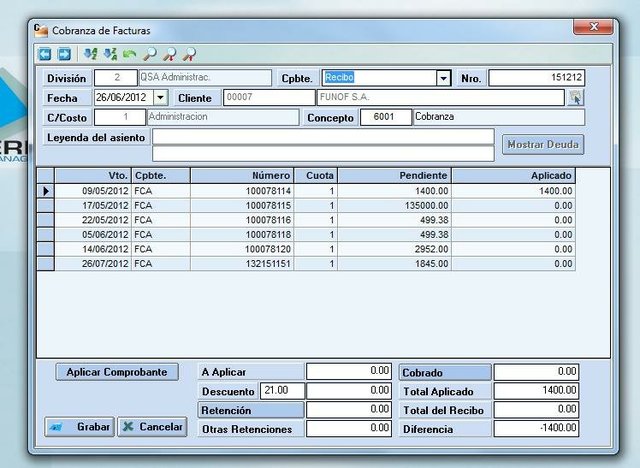Click the Cliente code field 00007

[269, 98]
